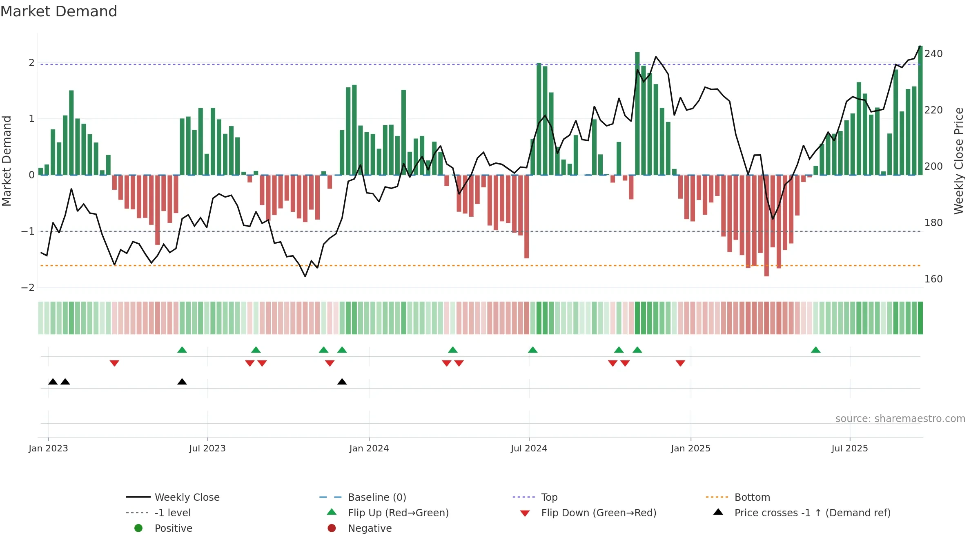Viewport: 980px width, 551px height.
Task: Click the red Negative dot in legend
Action: tap(332, 528)
